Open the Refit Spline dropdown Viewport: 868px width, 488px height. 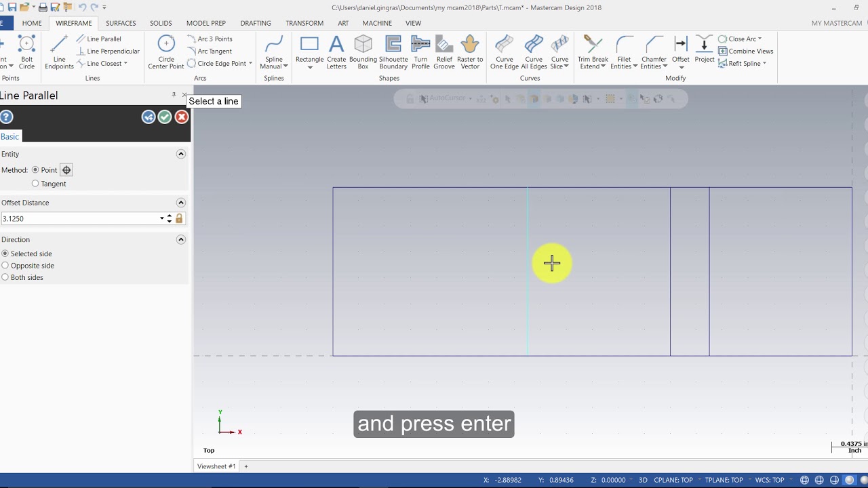764,63
